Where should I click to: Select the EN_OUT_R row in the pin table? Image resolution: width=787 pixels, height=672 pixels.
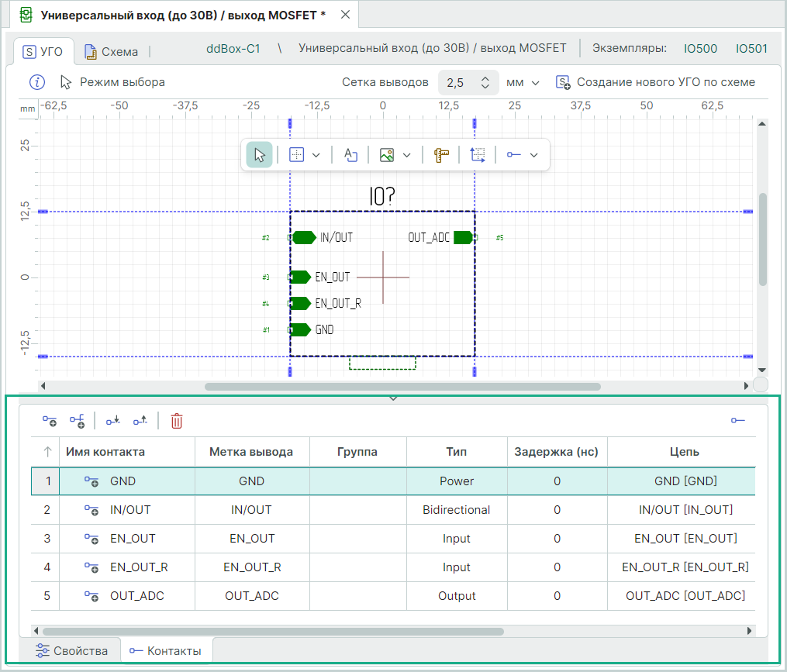tap(140, 567)
